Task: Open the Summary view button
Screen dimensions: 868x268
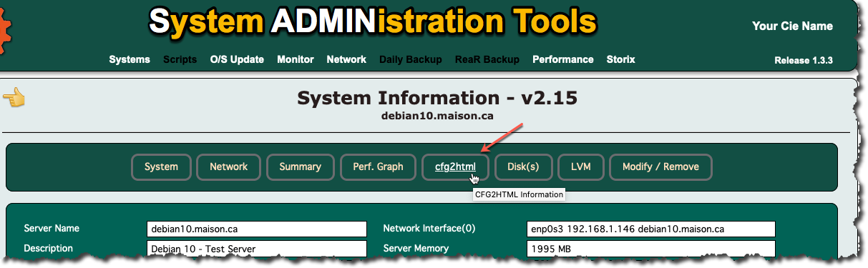Action: tap(300, 167)
